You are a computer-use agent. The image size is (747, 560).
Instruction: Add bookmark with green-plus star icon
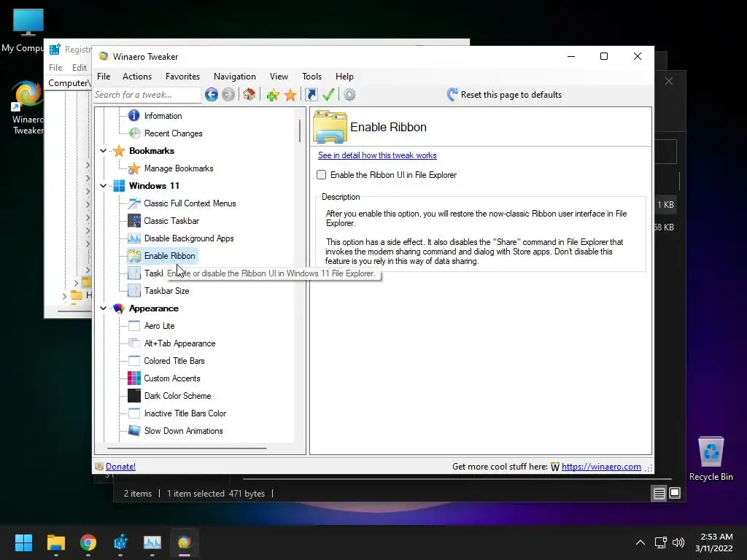point(273,95)
